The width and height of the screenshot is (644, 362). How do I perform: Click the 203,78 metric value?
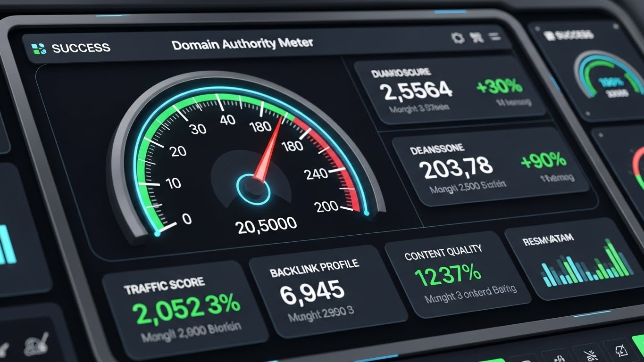[x=455, y=168]
